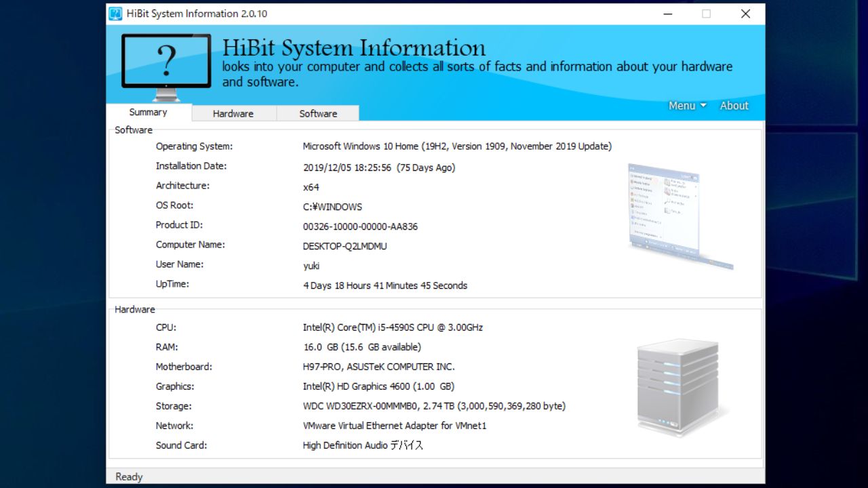The height and width of the screenshot is (488, 868).
Task: Click the UpTime label
Action: click(x=172, y=284)
